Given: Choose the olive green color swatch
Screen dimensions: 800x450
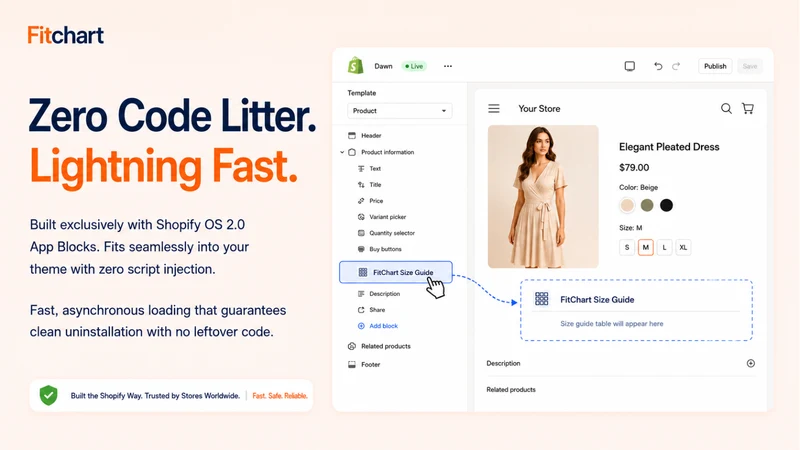Looking at the screenshot, I should pyautogui.click(x=647, y=205).
